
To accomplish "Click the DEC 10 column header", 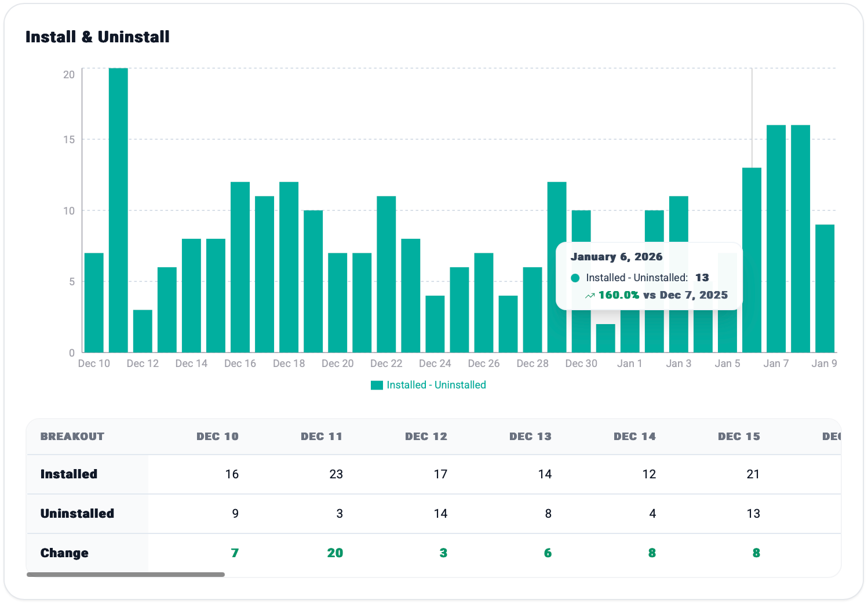I will [x=217, y=437].
